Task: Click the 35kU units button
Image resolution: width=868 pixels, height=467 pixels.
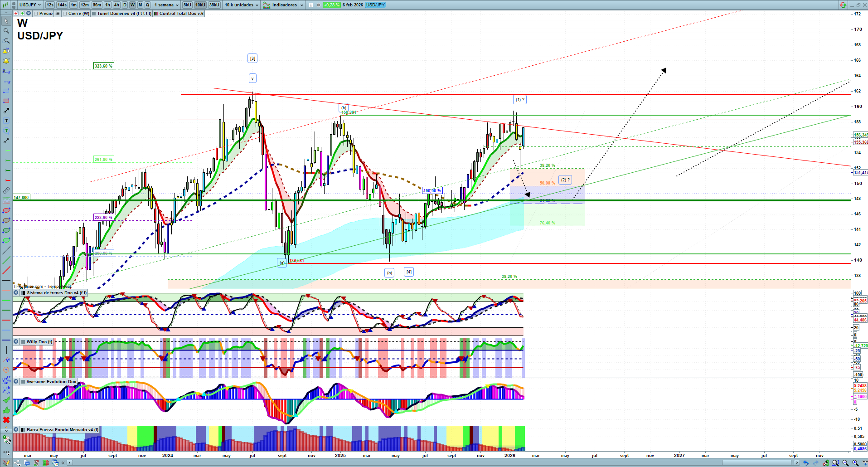Action: tap(214, 5)
